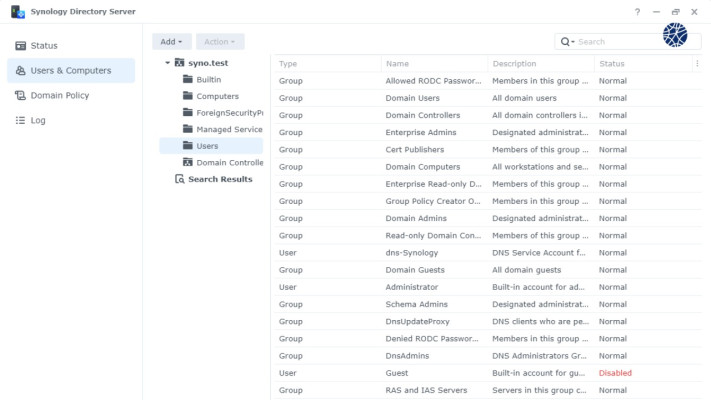Click the Managed Service folder icon

coord(188,129)
